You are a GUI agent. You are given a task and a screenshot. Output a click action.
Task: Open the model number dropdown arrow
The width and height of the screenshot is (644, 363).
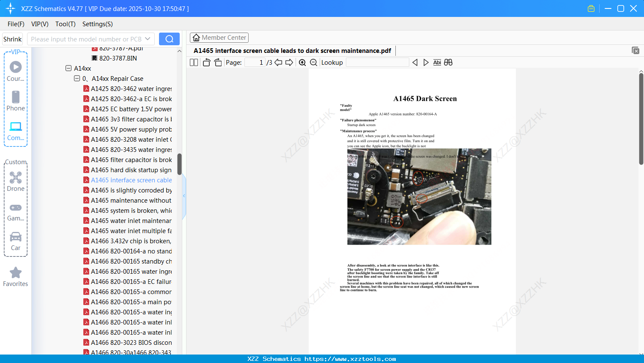pos(148,39)
